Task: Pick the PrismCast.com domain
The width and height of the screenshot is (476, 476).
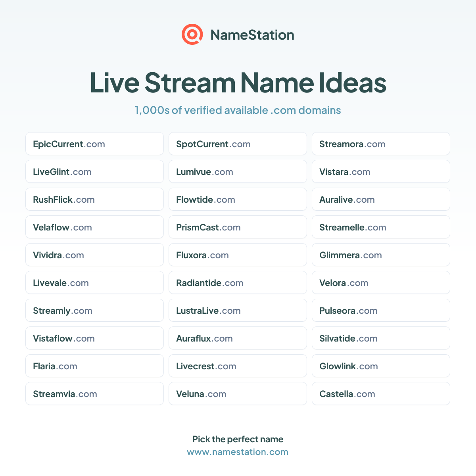Action: [x=238, y=227]
